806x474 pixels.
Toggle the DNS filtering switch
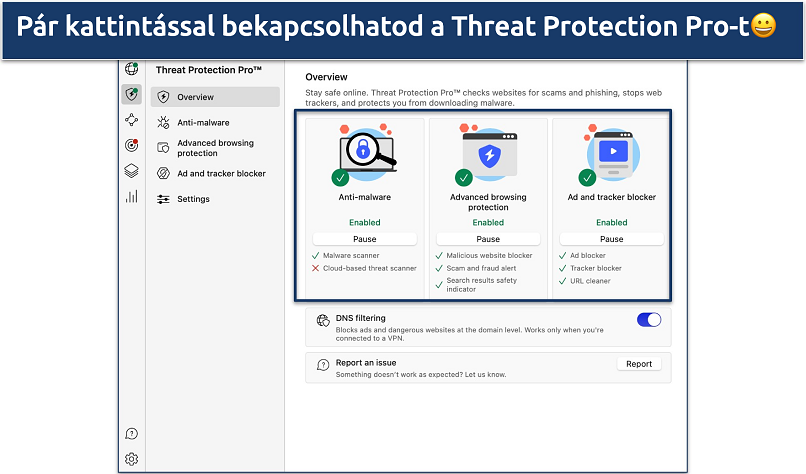(x=648, y=320)
